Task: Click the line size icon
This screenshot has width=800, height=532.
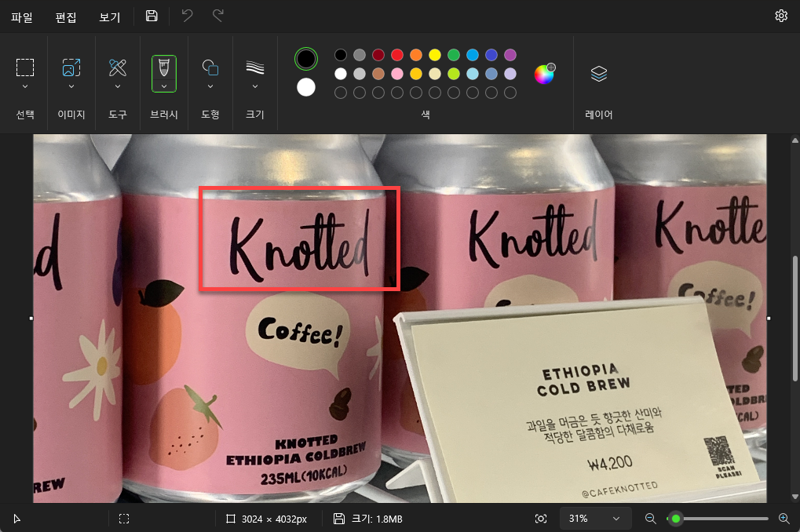Action: (255, 67)
